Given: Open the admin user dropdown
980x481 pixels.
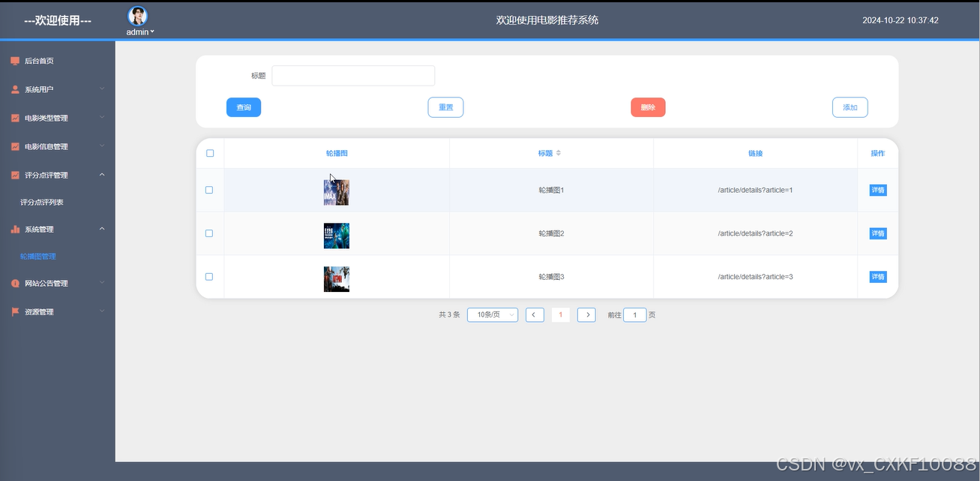Looking at the screenshot, I should pos(140,32).
